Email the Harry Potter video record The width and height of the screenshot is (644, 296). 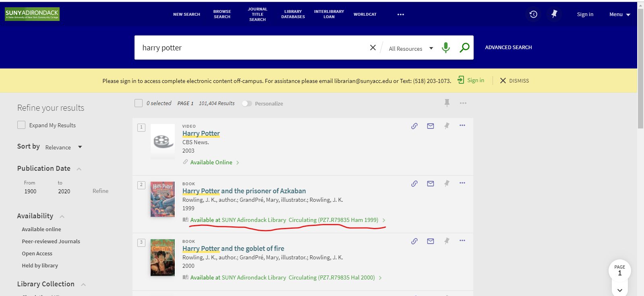pos(431,126)
